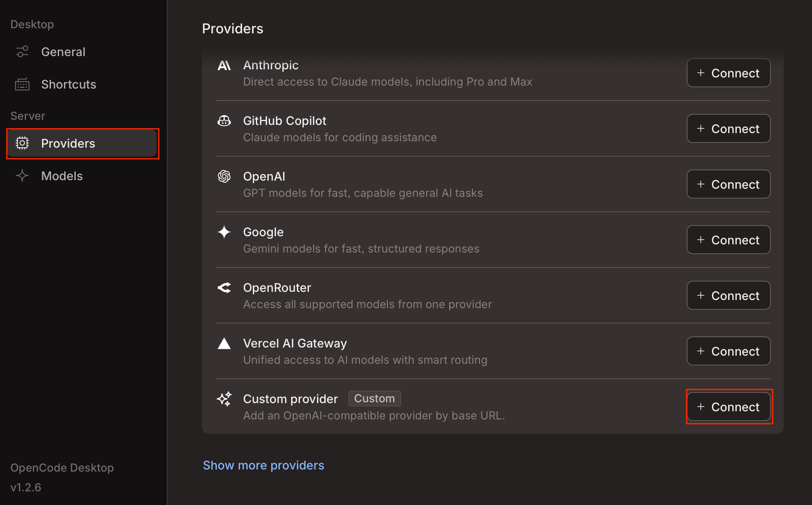Connect the Custom provider
This screenshot has width=812, height=505.
click(x=728, y=407)
